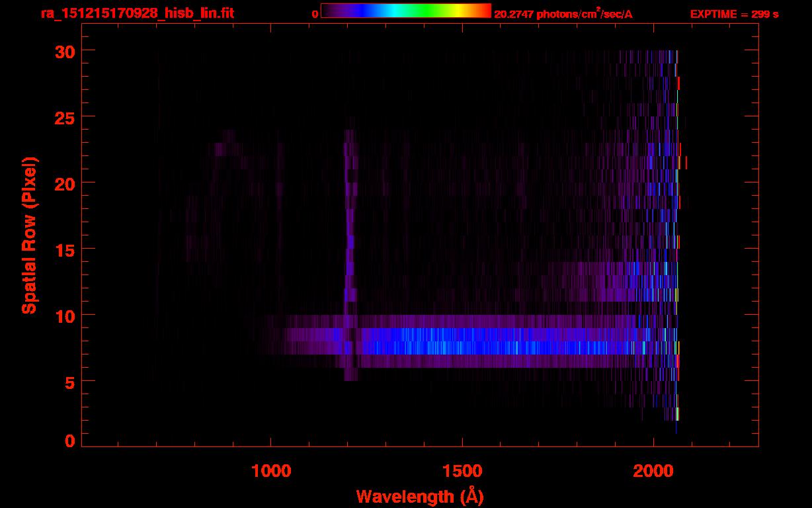Image resolution: width=812 pixels, height=508 pixels.
Task: Click the filename ra_151215170928_hisb_lin.fit title
Action: coord(137,13)
